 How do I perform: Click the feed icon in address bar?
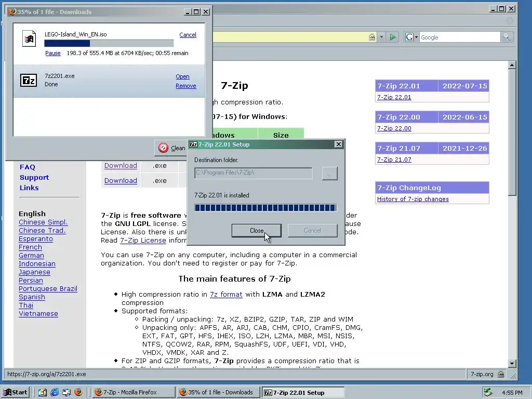click(x=372, y=37)
